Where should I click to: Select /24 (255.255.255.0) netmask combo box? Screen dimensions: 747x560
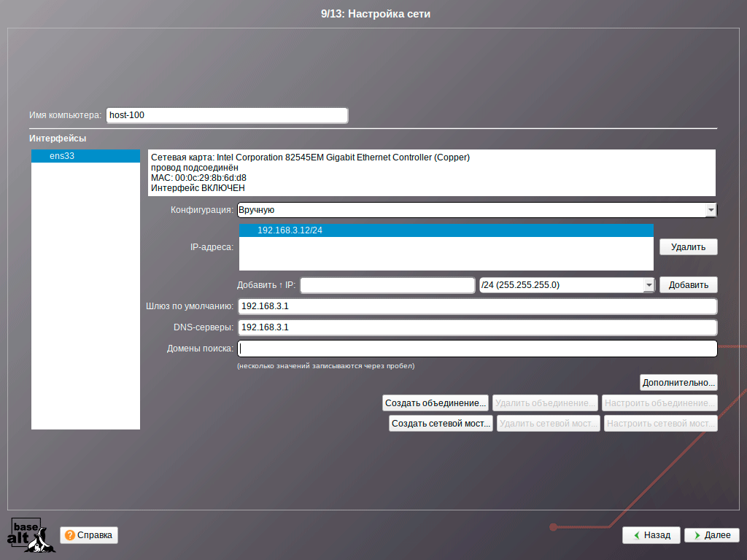coord(567,285)
